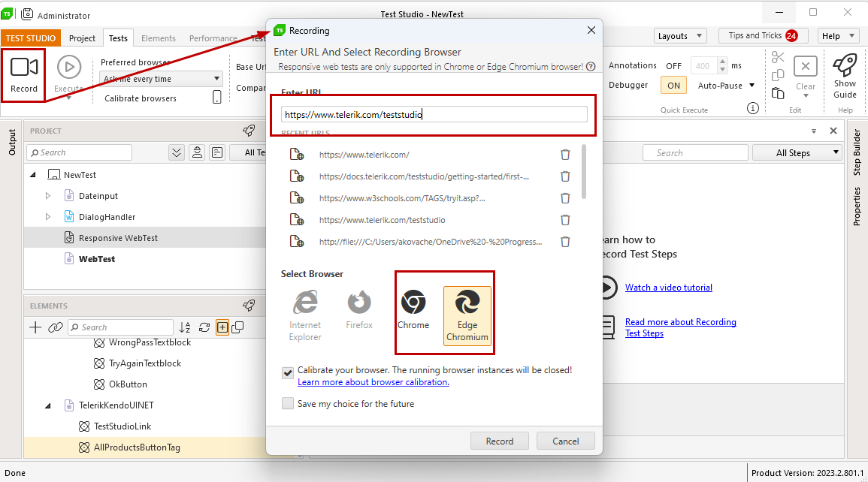Select the Edge Chromium browser icon

click(467, 303)
